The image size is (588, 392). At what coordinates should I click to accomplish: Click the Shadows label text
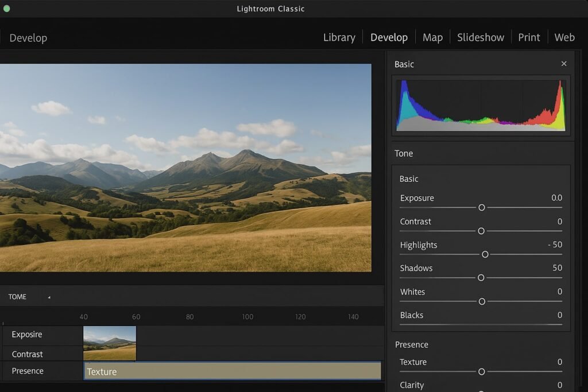[416, 269]
